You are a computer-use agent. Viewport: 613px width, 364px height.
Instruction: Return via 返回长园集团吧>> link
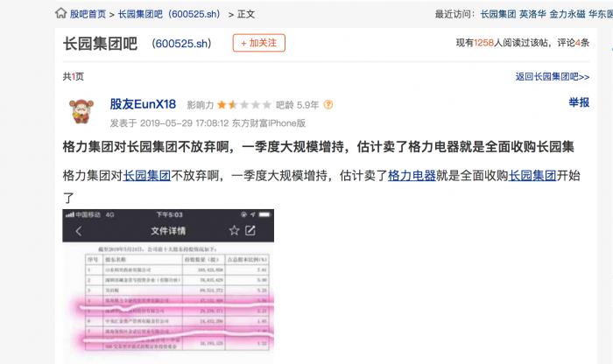pyautogui.click(x=552, y=76)
